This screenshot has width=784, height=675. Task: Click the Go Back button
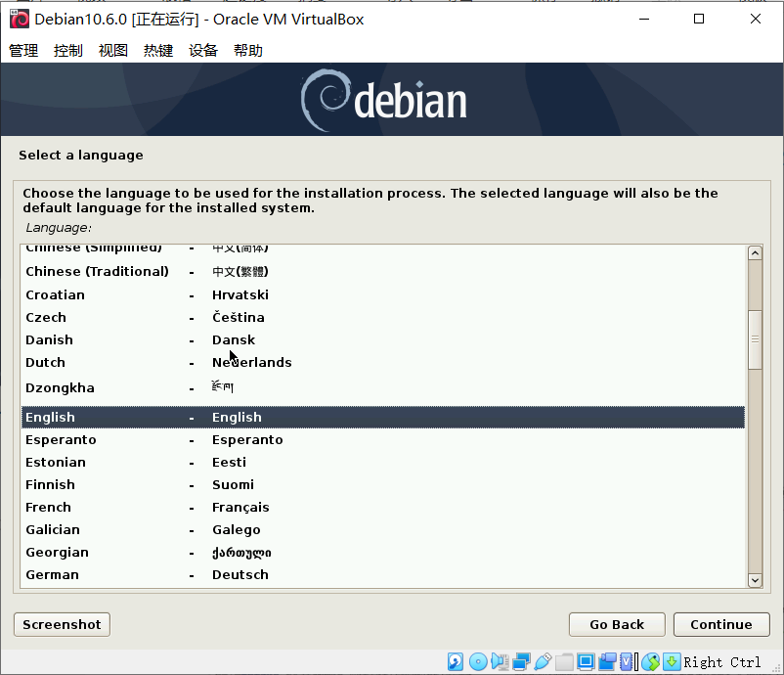point(616,624)
